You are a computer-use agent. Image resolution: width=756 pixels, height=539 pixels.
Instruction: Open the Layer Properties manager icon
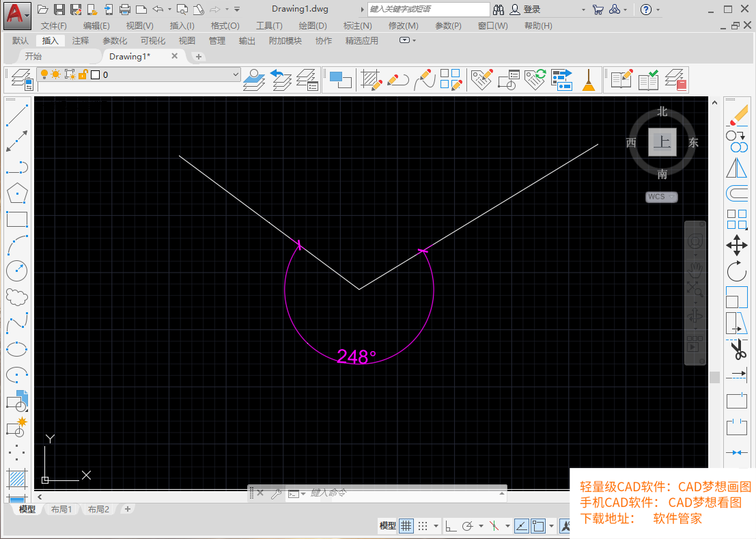tap(20, 79)
